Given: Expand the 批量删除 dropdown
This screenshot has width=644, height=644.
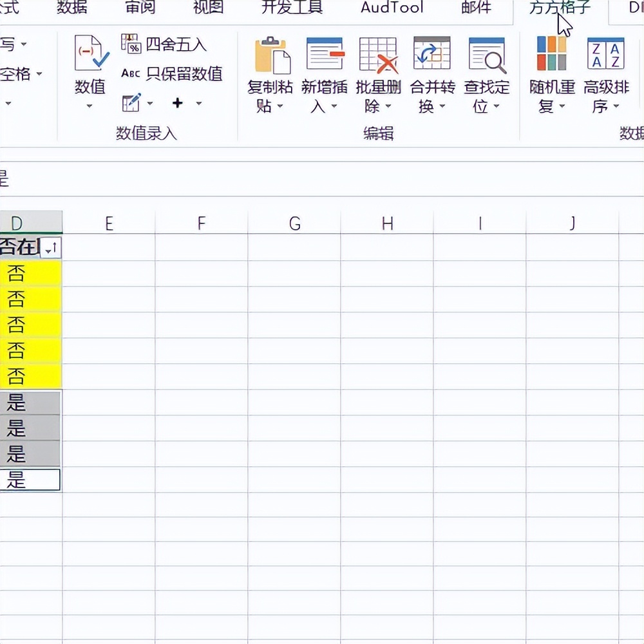Looking at the screenshot, I should [x=388, y=106].
